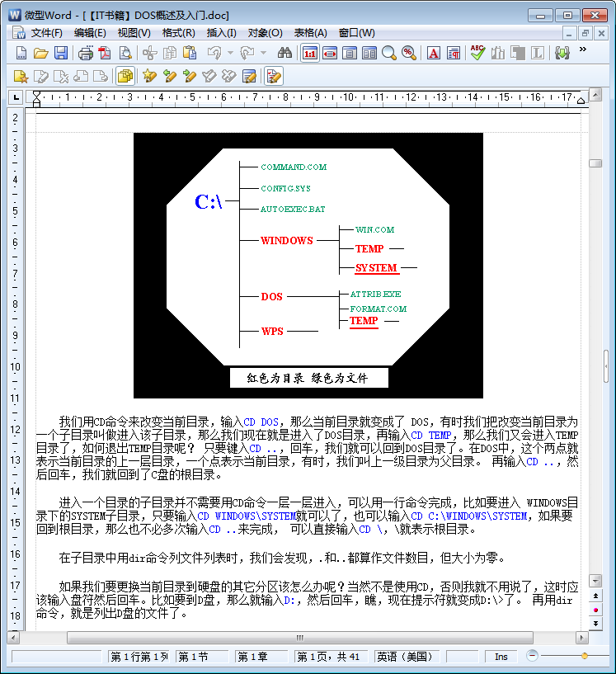Click the grayed page with left arrow
The height and width of the screenshot is (674, 616).
coord(80,77)
